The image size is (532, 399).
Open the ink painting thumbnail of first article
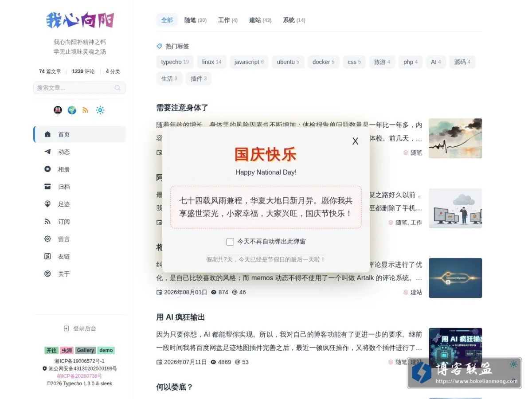point(455,138)
